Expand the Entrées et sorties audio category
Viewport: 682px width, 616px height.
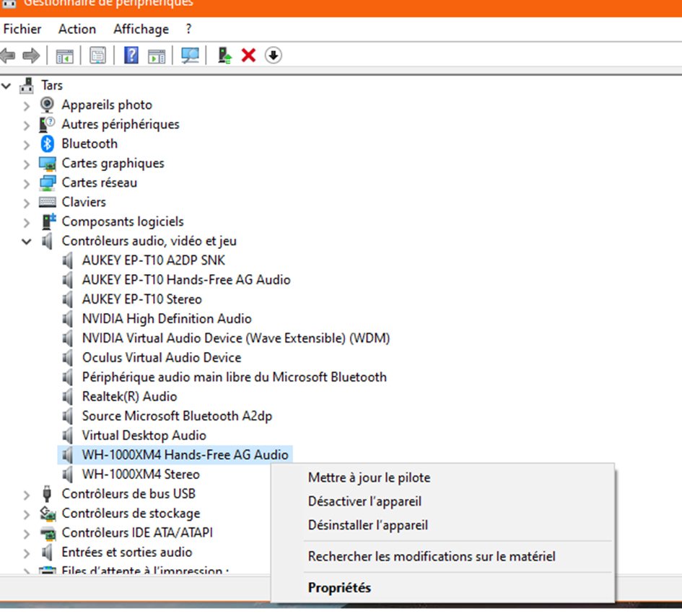coord(27,553)
